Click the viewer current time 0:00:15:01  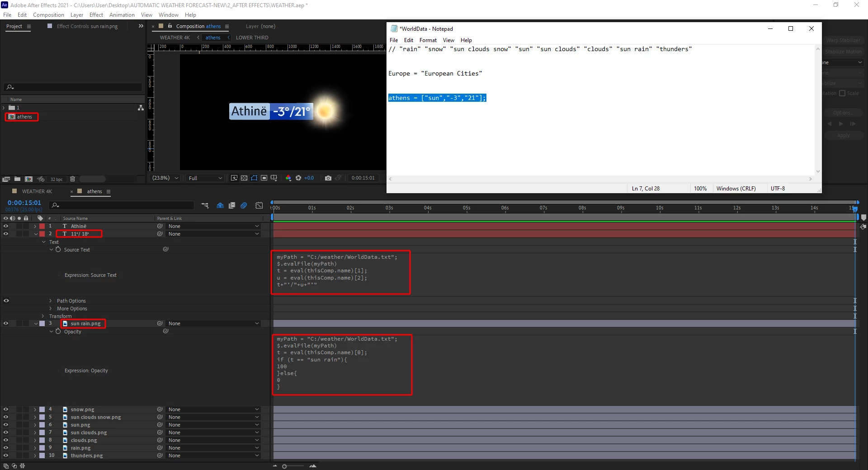pos(363,178)
